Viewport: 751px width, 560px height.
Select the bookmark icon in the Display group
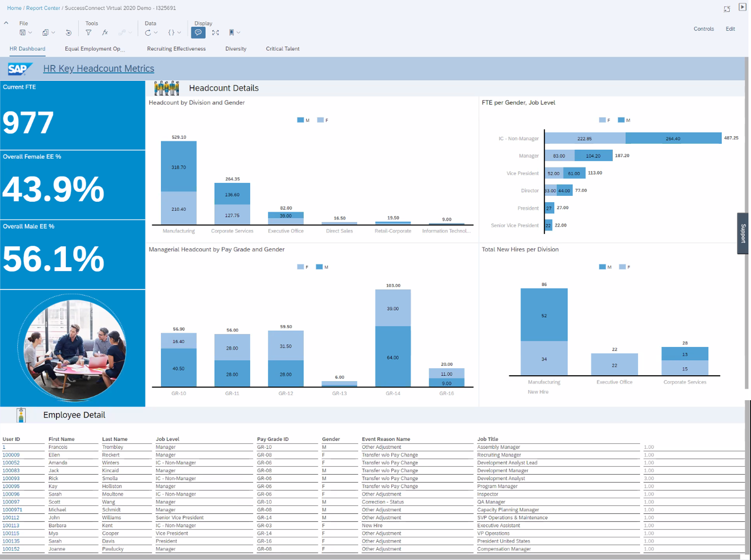pos(232,32)
